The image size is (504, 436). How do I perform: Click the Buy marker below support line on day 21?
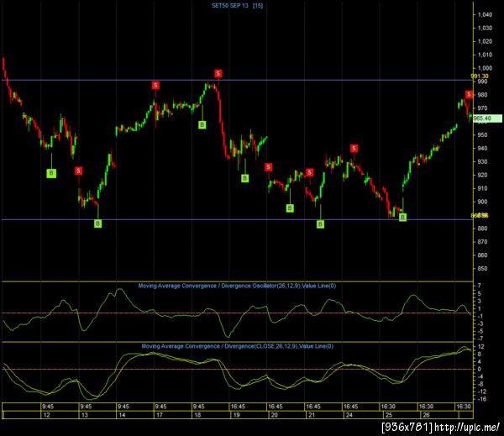[320, 224]
